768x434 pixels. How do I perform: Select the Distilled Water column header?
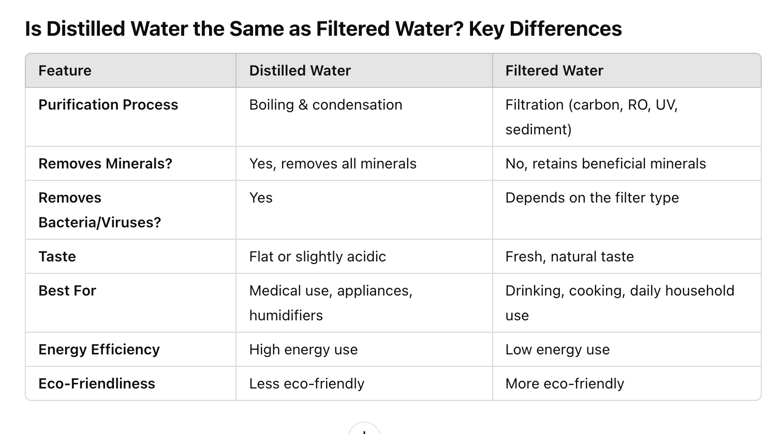(300, 71)
